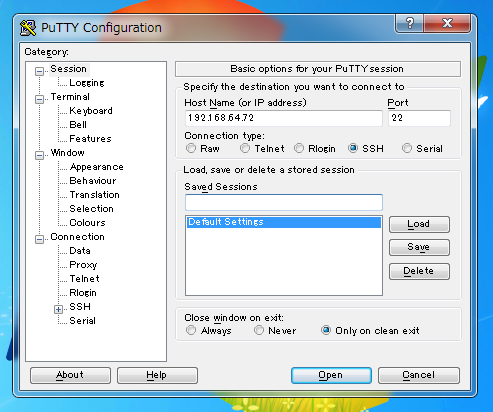Viewport: 493px width, 412px height.
Task: Open the Colours settings category
Action: tap(87, 223)
